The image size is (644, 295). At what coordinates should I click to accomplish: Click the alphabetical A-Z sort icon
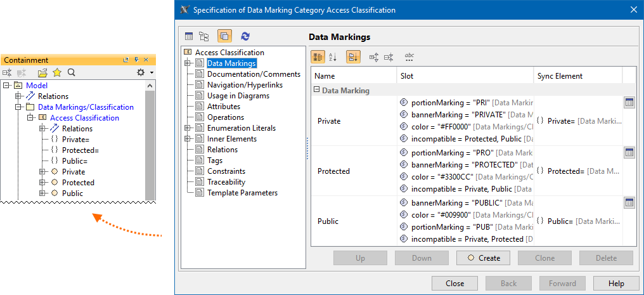click(x=333, y=57)
